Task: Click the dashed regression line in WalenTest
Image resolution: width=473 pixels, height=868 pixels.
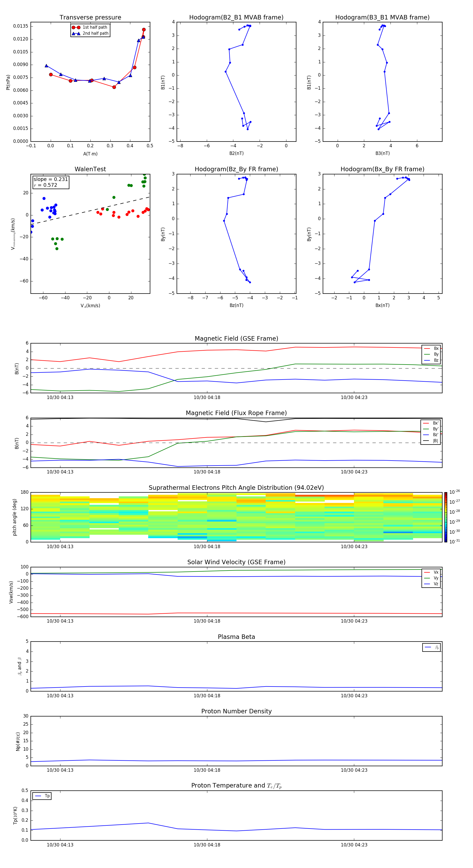Action: [90, 211]
